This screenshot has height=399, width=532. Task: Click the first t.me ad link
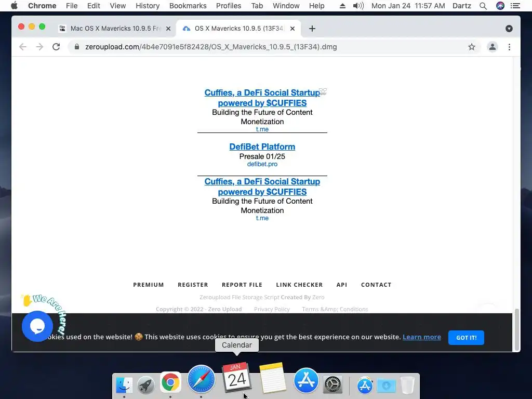pyautogui.click(x=262, y=129)
